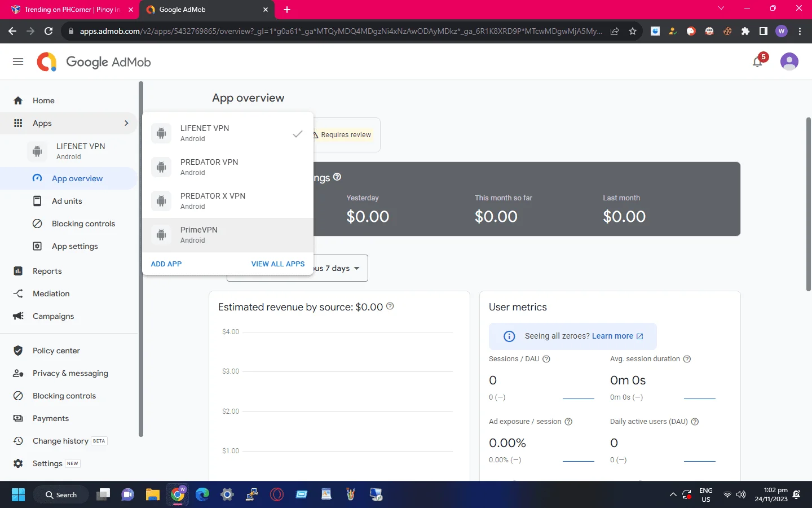Screen dimensions: 812x508
Task: Click the Home house icon
Action: click(18, 100)
